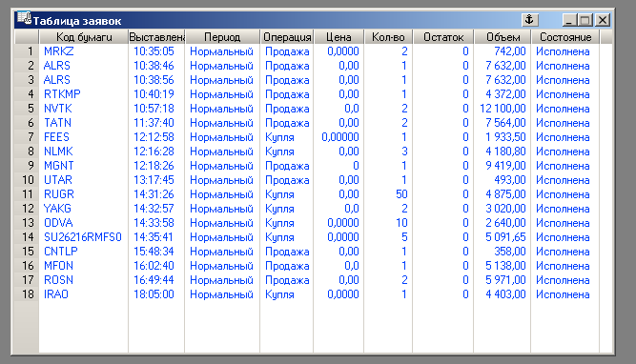The image size is (636, 364).
Task: Click the Операция column header
Action: (286, 37)
